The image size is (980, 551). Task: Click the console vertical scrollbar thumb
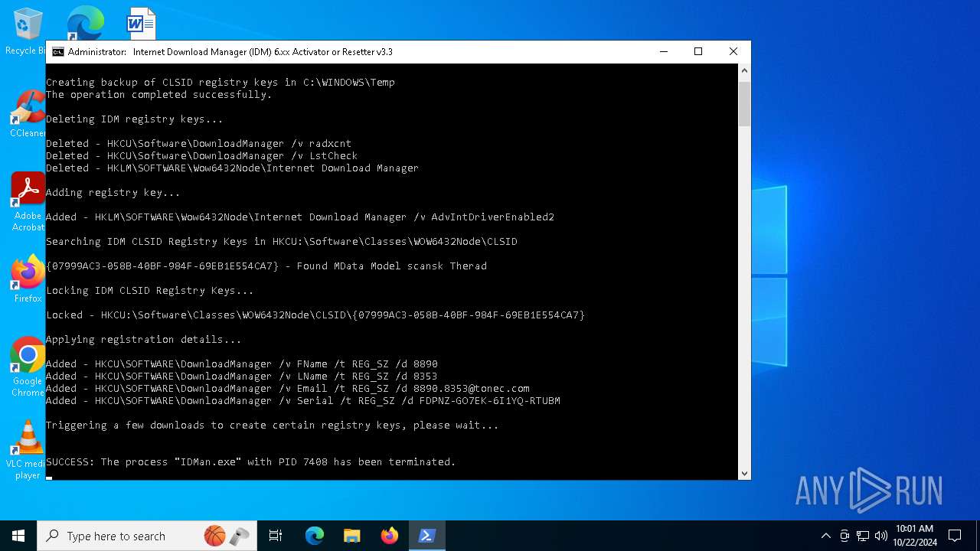[x=744, y=103]
